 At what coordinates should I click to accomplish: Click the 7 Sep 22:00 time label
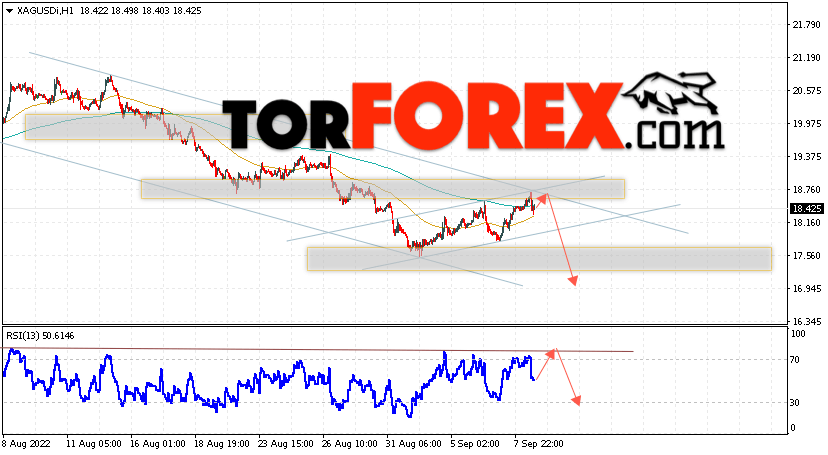point(539,444)
